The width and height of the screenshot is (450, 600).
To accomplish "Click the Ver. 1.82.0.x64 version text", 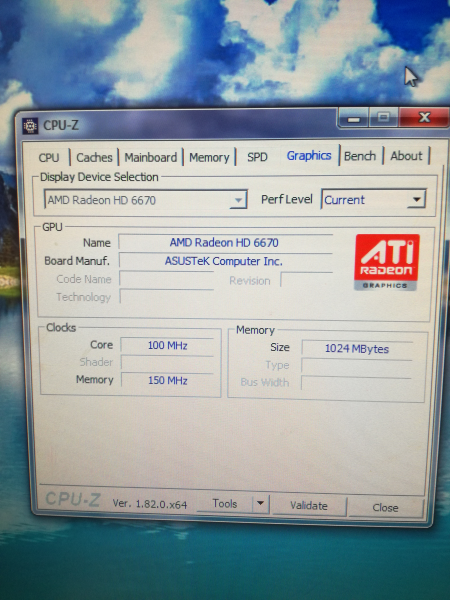I will click(x=150, y=504).
